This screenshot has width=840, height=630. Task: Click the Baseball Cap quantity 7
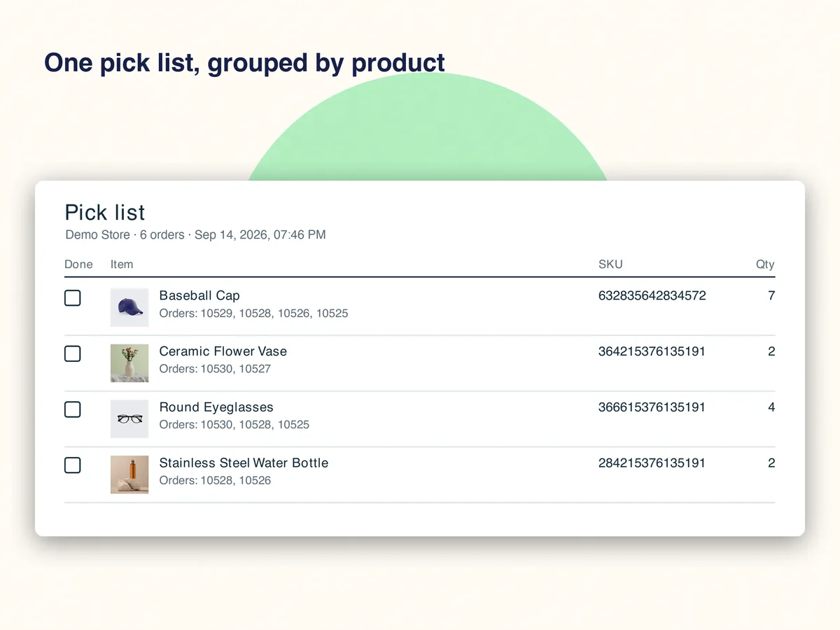click(771, 295)
